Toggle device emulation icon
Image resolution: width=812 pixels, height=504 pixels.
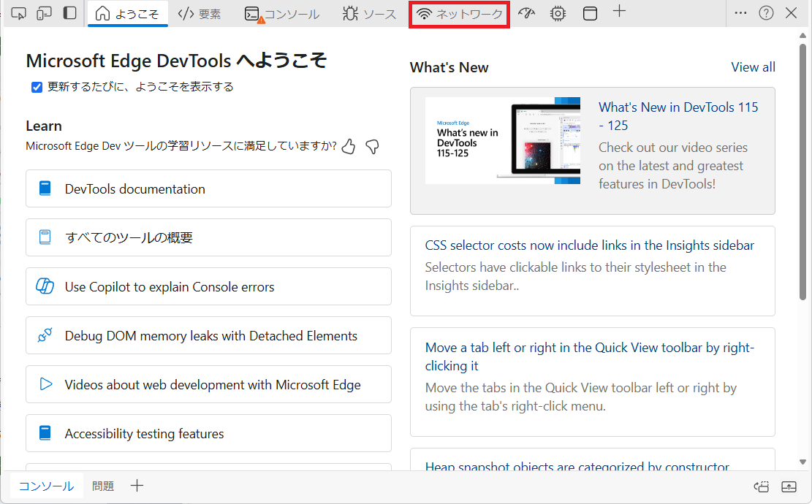point(44,13)
